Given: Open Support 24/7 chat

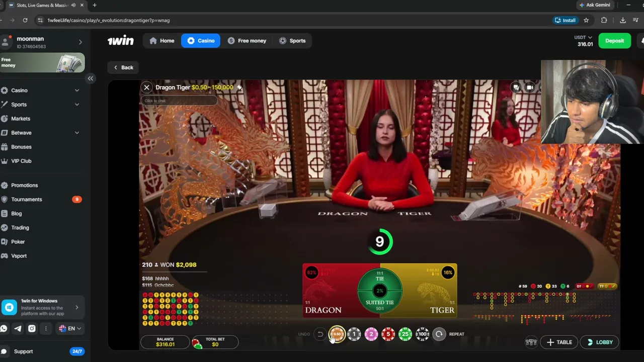Looking at the screenshot, I should point(42,351).
